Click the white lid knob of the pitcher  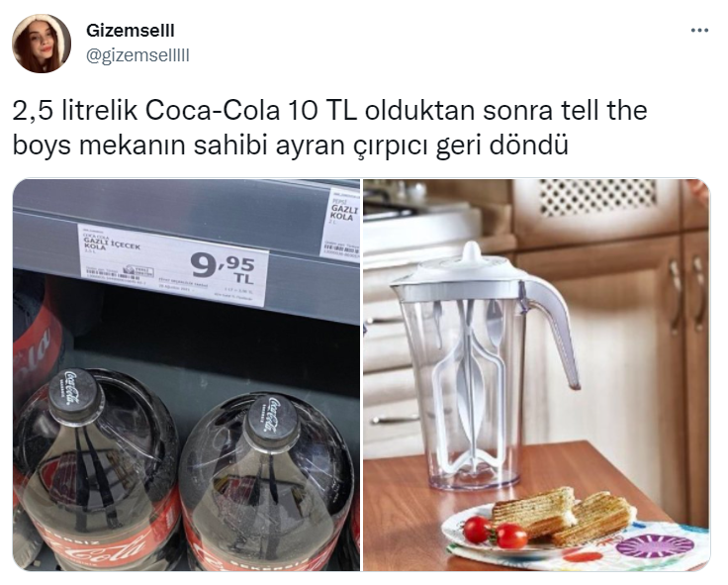coord(472,253)
